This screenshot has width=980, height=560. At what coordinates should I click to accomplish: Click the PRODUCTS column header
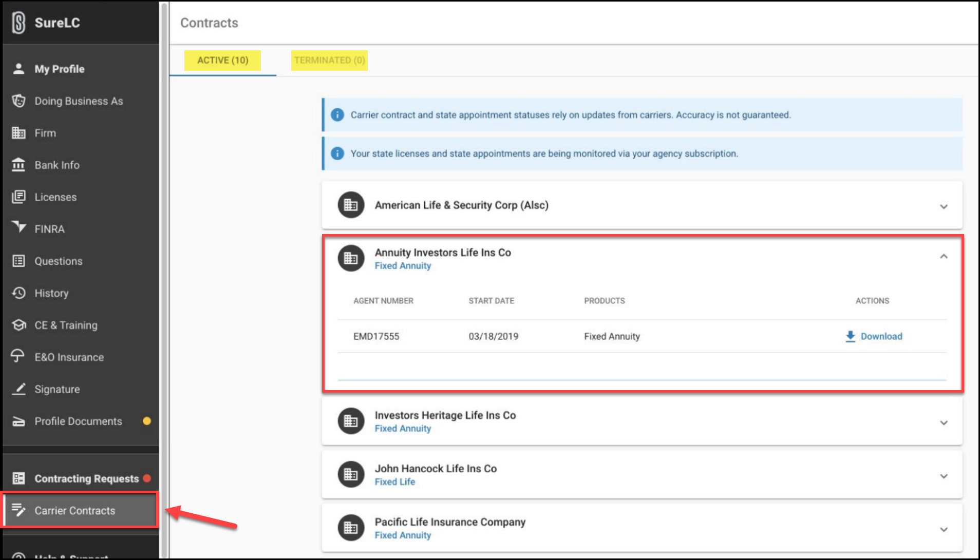(x=604, y=301)
